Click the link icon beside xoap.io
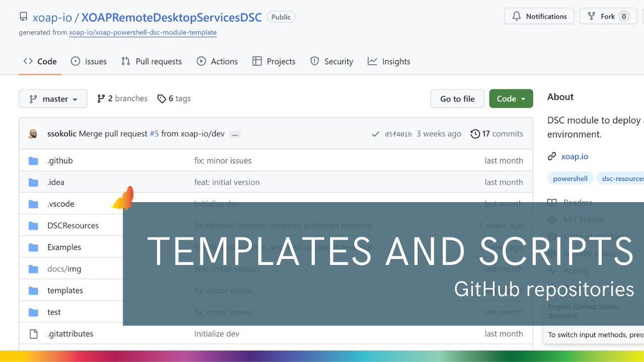The image size is (644, 362). point(552,157)
